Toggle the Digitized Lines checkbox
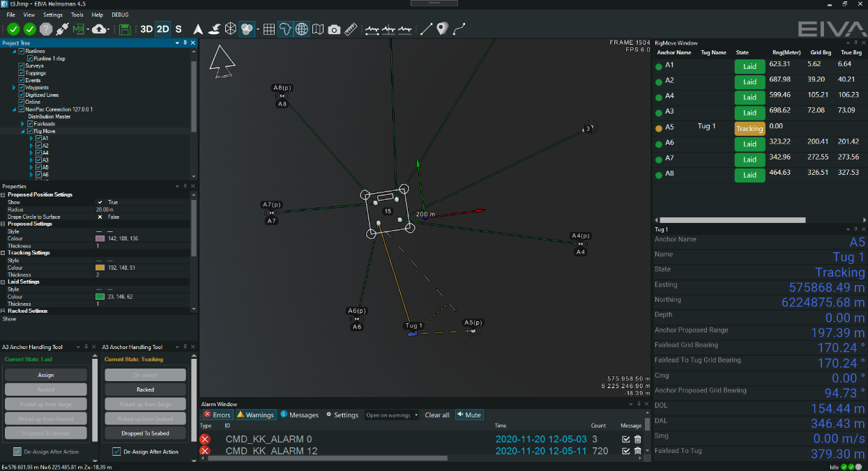The height and width of the screenshot is (471, 868). pos(22,95)
